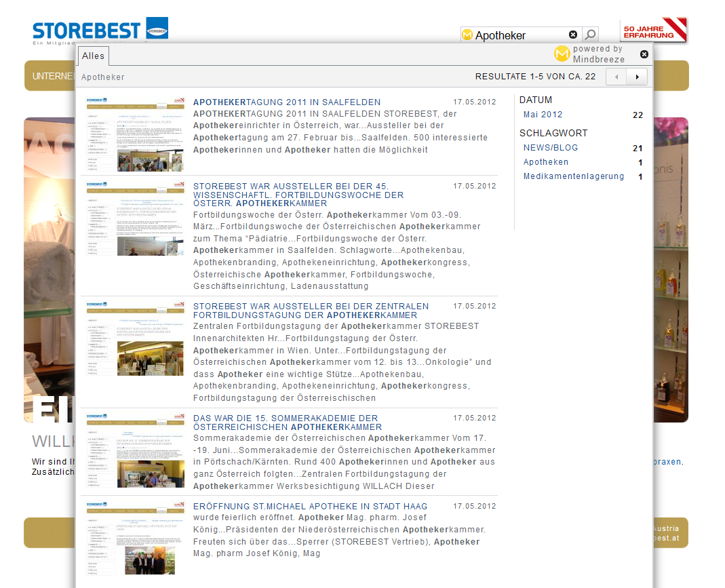Click thumbnail of 45. Fortbildungswoche result
Image resolution: width=725 pixels, height=588 pixels.
click(x=136, y=218)
